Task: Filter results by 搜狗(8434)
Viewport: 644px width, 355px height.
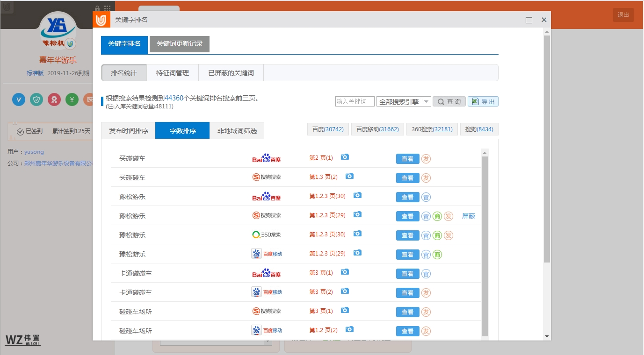Action: click(x=479, y=129)
